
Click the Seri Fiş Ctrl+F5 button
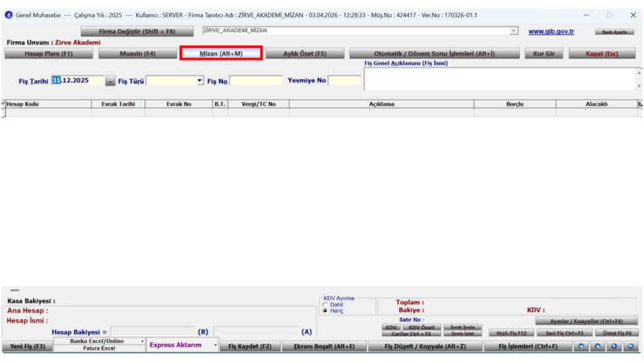564,333
